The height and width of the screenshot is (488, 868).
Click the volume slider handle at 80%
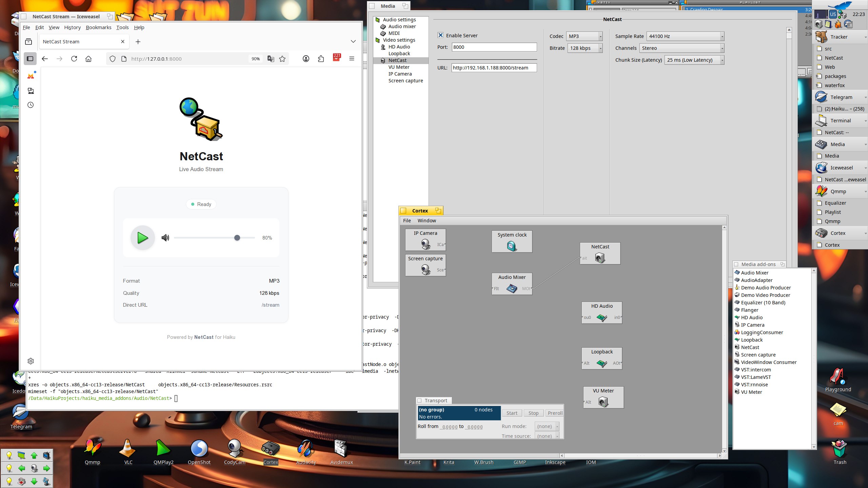237,238
